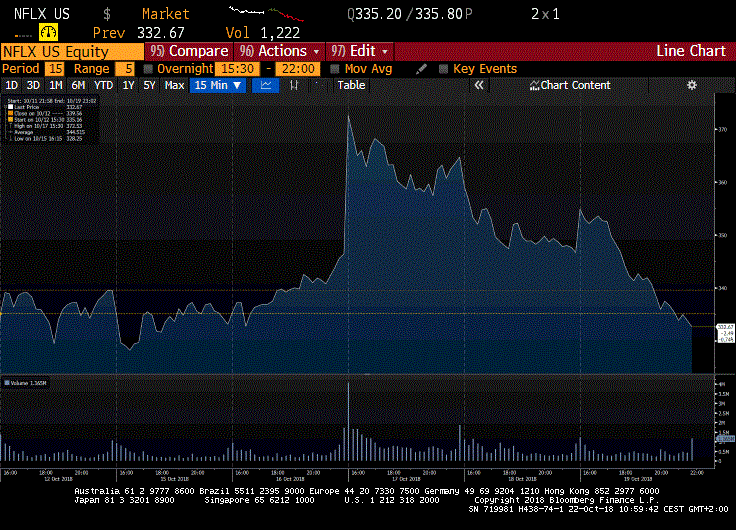Click the Volume legend square icon
The image size is (736, 530).
coord(7,383)
